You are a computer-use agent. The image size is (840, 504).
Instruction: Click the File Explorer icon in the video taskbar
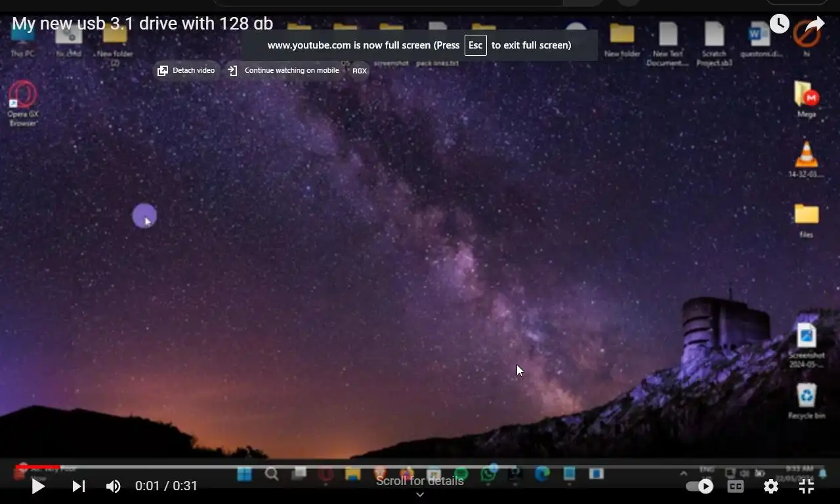pyautogui.click(x=353, y=474)
